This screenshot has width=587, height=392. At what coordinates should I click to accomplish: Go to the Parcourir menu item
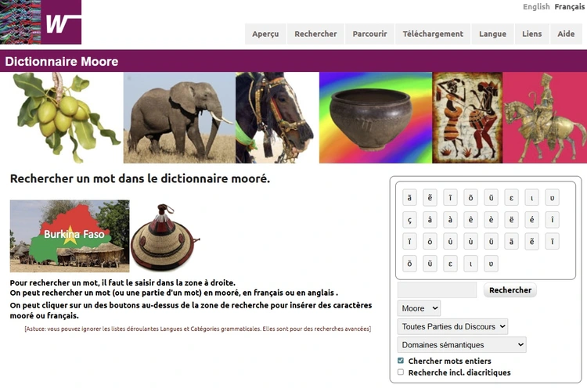click(x=369, y=34)
